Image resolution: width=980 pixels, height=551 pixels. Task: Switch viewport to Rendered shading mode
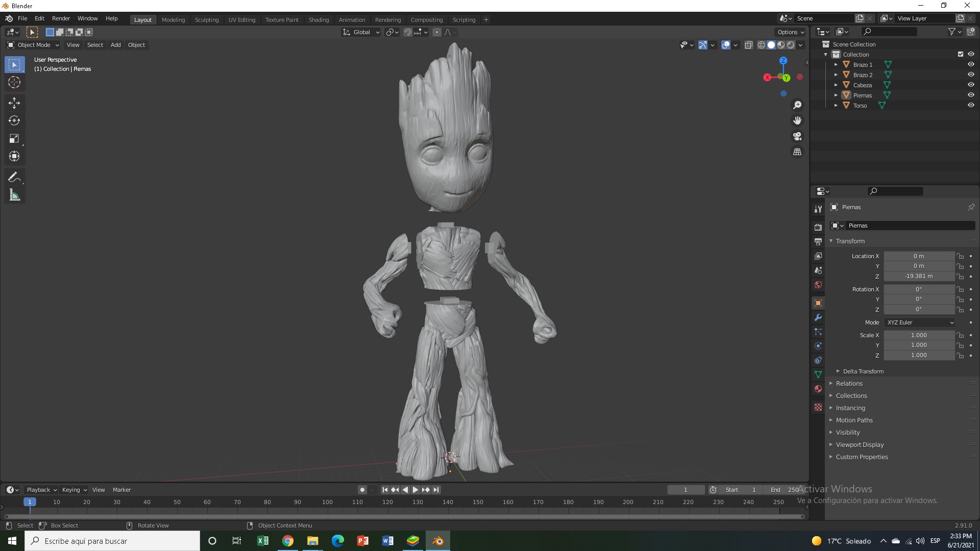click(x=790, y=44)
